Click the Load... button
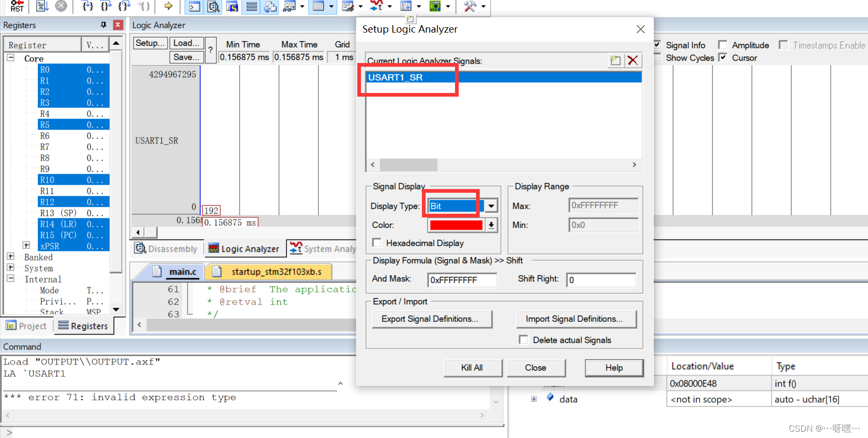The image size is (868, 438). point(187,43)
